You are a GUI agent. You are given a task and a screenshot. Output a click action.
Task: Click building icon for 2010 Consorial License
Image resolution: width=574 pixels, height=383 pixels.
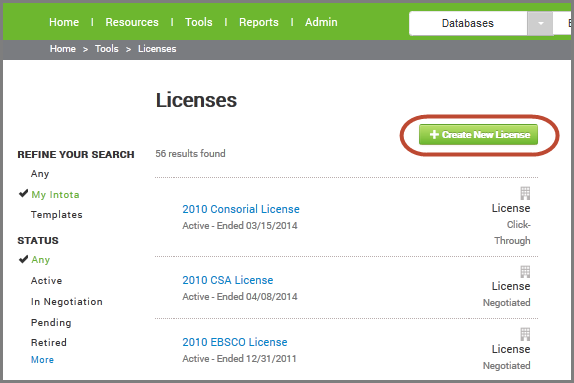pos(525,193)
